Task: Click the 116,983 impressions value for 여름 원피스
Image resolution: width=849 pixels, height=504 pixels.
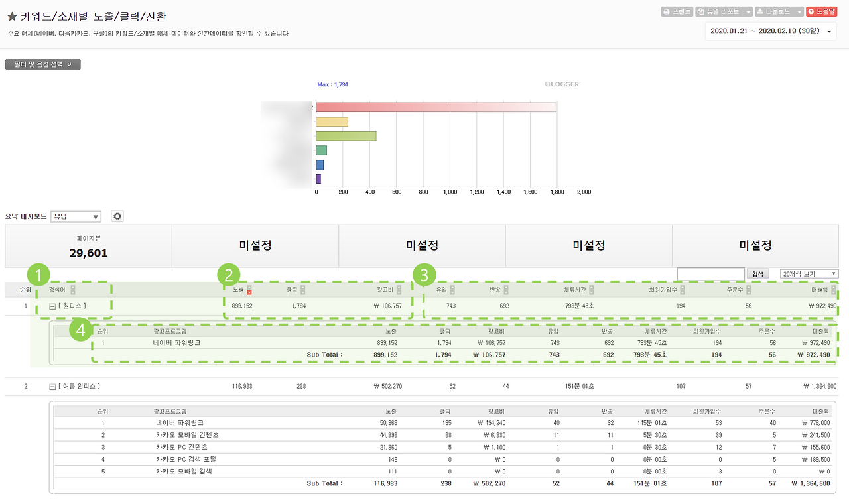Action: (x=243, y=386)
